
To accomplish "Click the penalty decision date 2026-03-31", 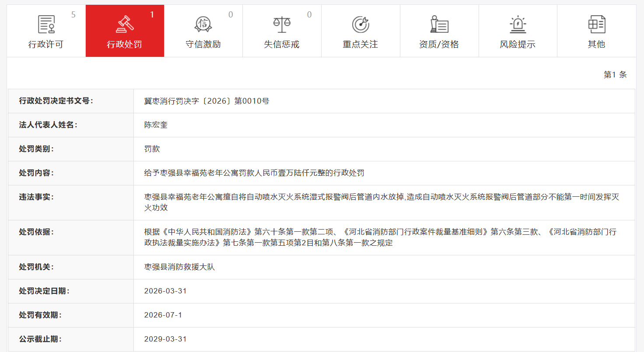I will pyautogui.click(x=165, y=291).
